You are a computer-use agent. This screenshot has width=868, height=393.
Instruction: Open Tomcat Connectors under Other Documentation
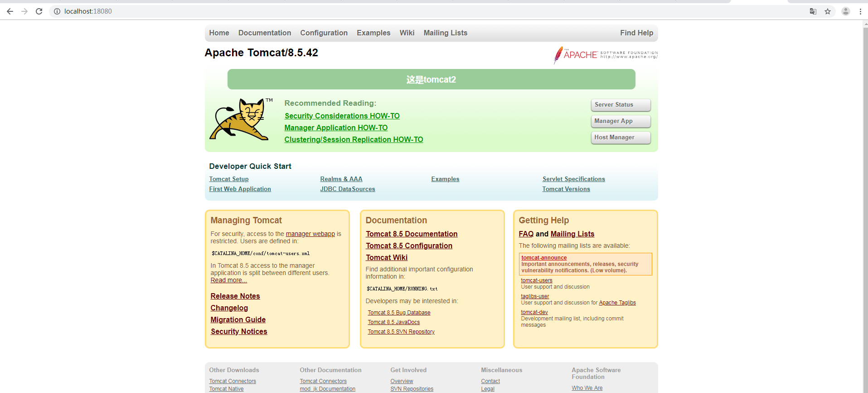coord(323,381)
